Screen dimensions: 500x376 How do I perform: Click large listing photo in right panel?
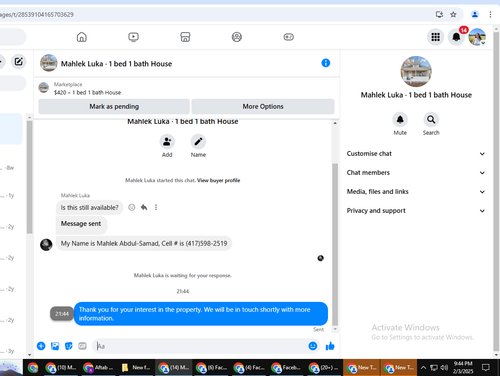pyautogui.click(x=416, y=71)
